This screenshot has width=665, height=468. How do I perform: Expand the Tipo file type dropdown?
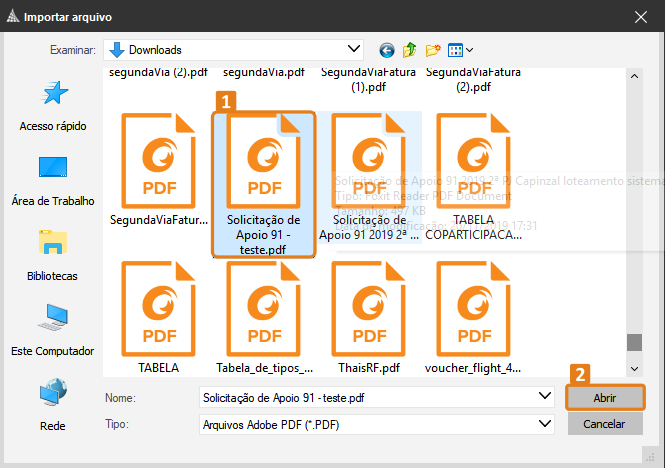tap(545, 424)
